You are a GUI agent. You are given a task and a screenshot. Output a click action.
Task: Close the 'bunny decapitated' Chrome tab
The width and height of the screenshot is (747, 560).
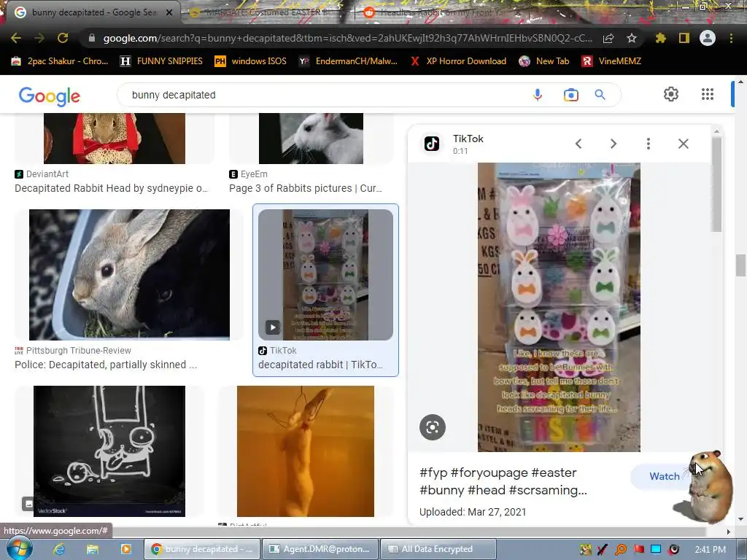coord(169,13)
